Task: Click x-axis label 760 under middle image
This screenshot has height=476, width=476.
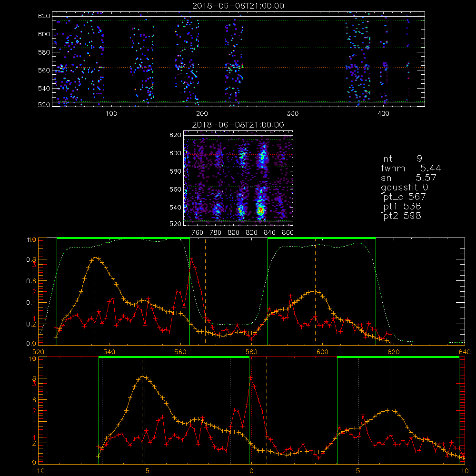Action: (x=198, y=233)
